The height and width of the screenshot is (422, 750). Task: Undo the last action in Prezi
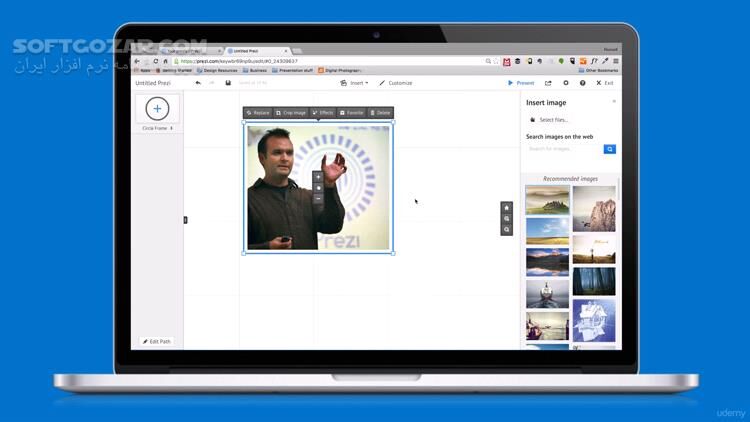tap(198, 83)
